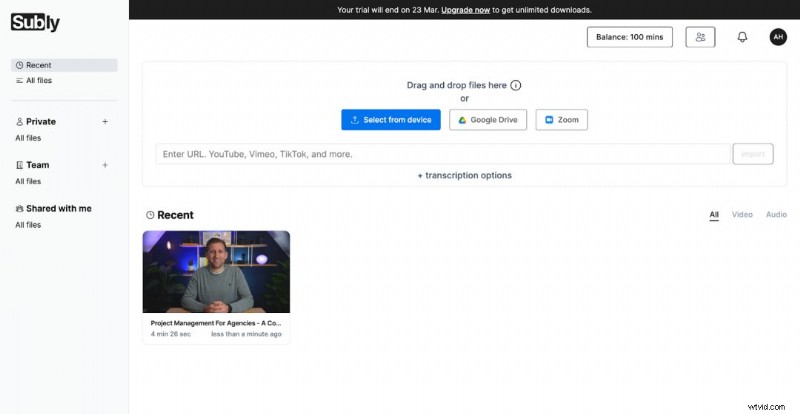This screenshot has width=800, height=414.
Task: Open All files under Private
Action: coord(28,138)
